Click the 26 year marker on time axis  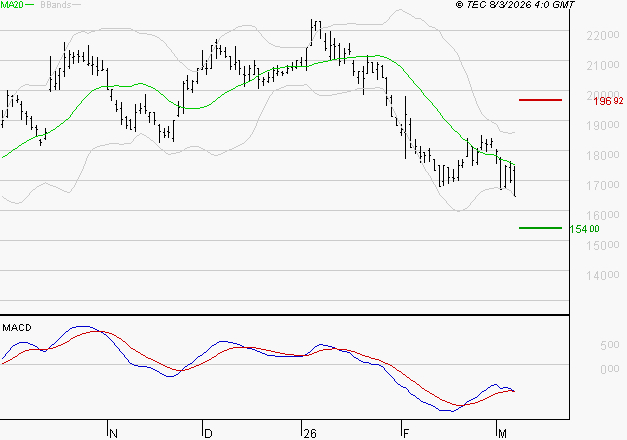coord(310,434)
